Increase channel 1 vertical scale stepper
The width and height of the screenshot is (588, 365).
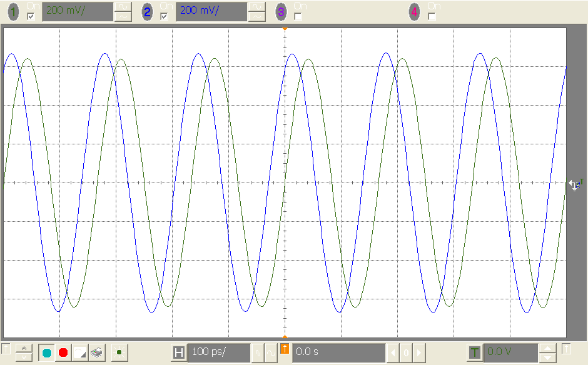point(123,7)
